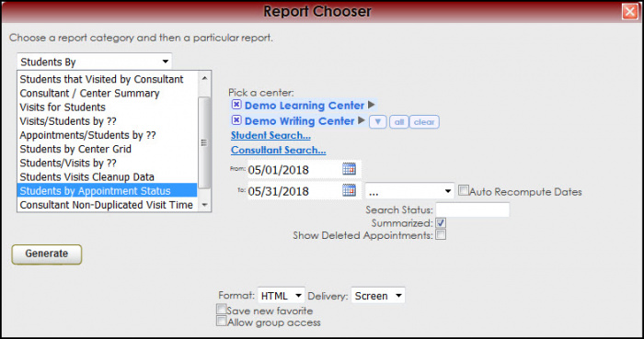This screenshot has height=339, width=644.
Task: Expand arrow next to Demo Learning Center
Action: pyautogui.click(x=372, y=105)
